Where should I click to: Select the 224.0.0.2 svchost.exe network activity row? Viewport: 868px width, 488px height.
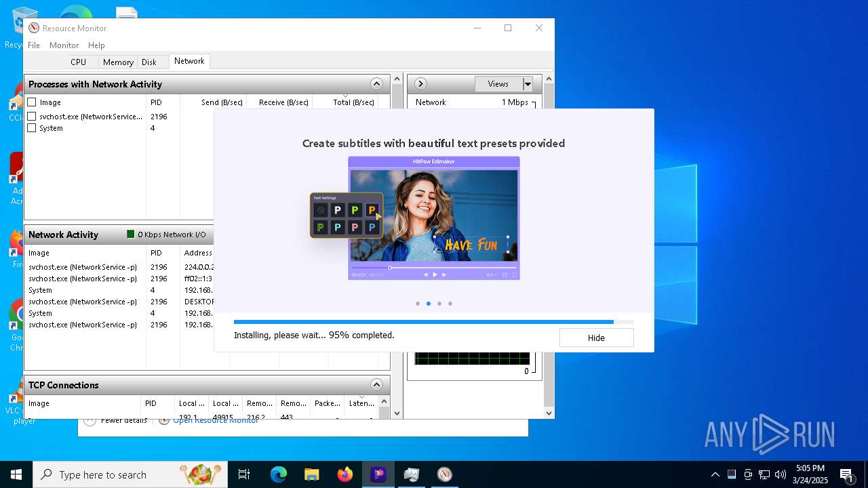click(120, 267)
